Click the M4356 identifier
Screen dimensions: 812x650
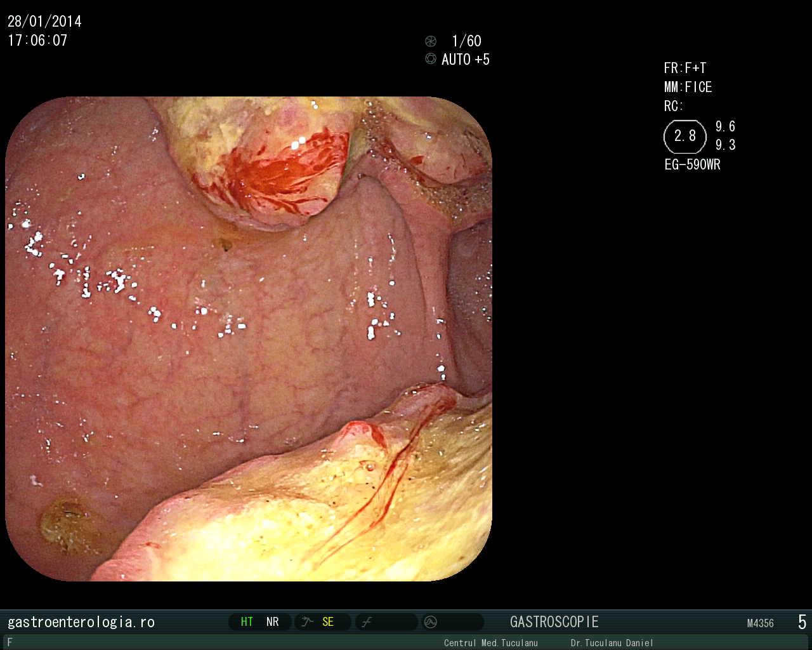point(761,623)
